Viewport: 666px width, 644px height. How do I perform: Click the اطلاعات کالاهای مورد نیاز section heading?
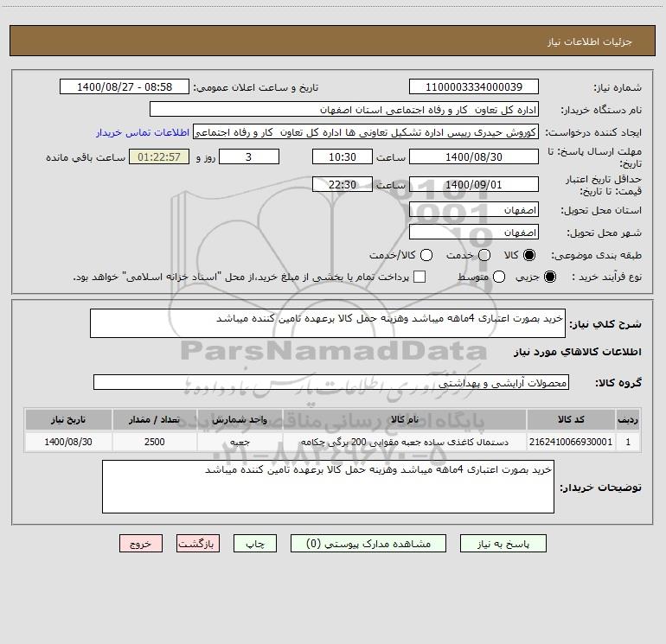tap(577, 352)
